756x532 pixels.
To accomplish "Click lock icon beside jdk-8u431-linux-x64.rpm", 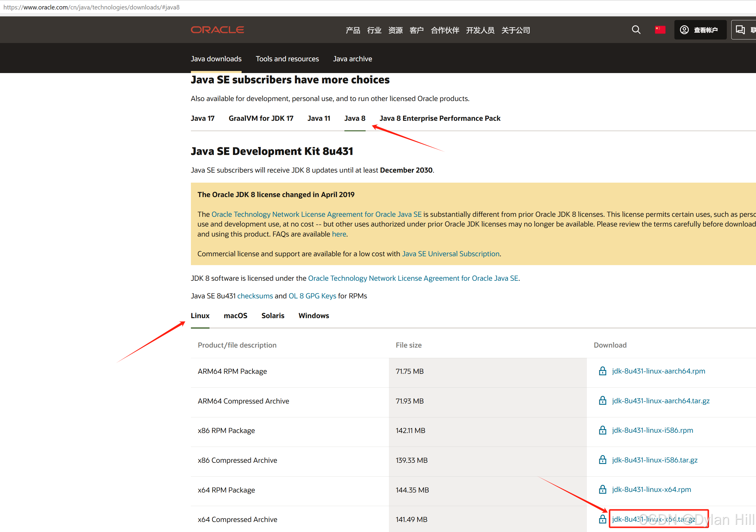I will click(x=602, y=490).
